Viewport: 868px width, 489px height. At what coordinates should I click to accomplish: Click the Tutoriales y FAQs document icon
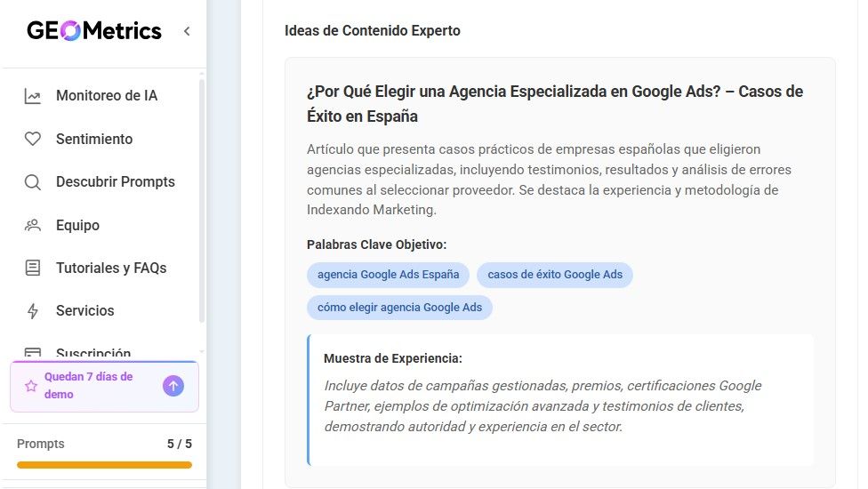(33, 268)
